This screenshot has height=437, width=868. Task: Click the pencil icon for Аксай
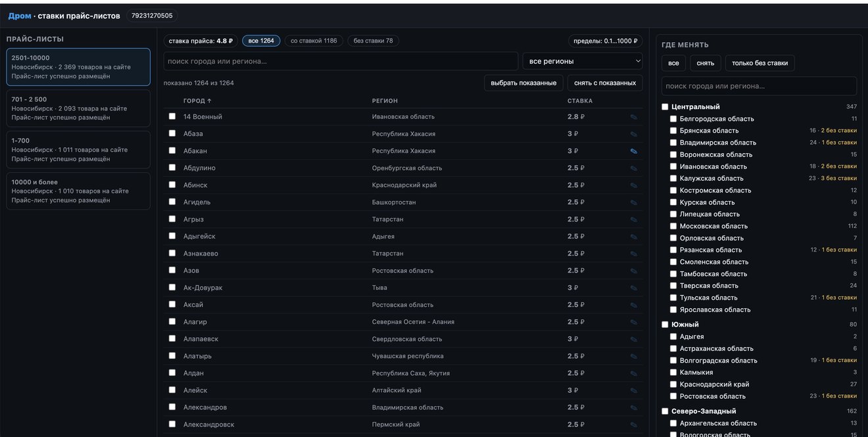[x=634, y=305]
